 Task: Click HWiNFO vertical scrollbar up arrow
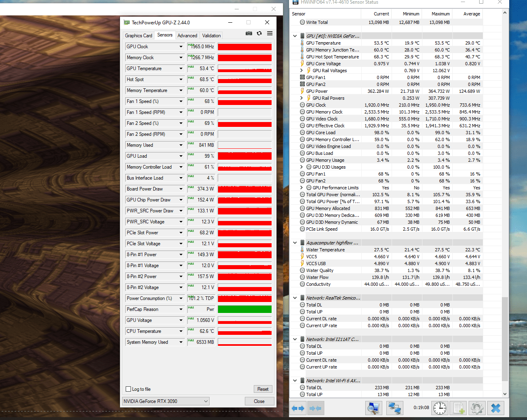(x=505, y=13)
